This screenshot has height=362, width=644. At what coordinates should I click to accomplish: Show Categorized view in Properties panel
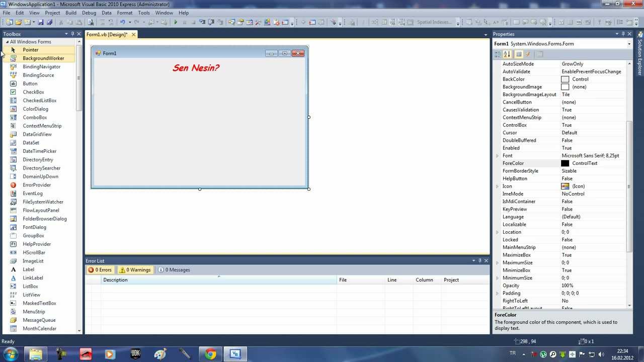pyautogui.click(x=498, y=54)
